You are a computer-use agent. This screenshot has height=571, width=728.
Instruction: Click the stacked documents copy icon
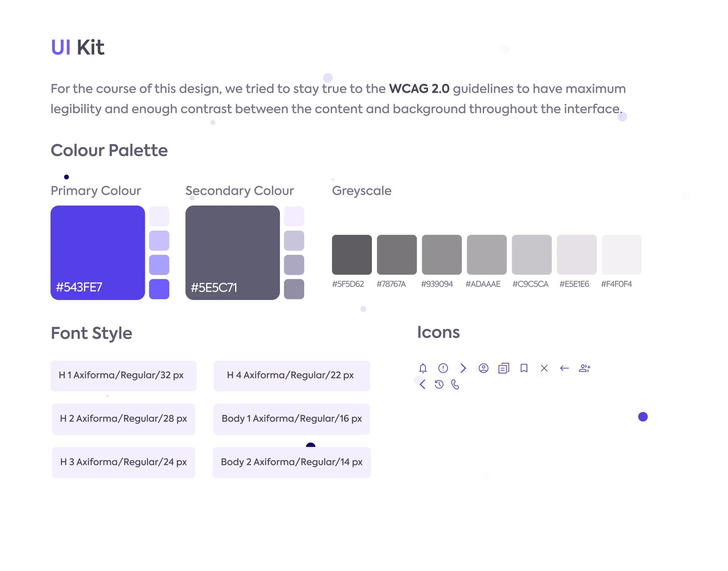[x=504, y=368]
